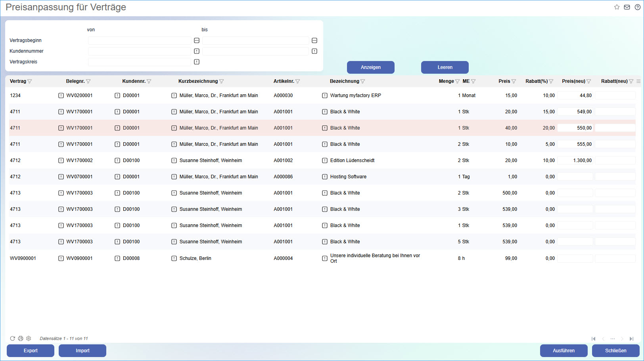This screenshot has height=361, width=644.
Task: Click the print icon below the table
Action: (21, 338)
